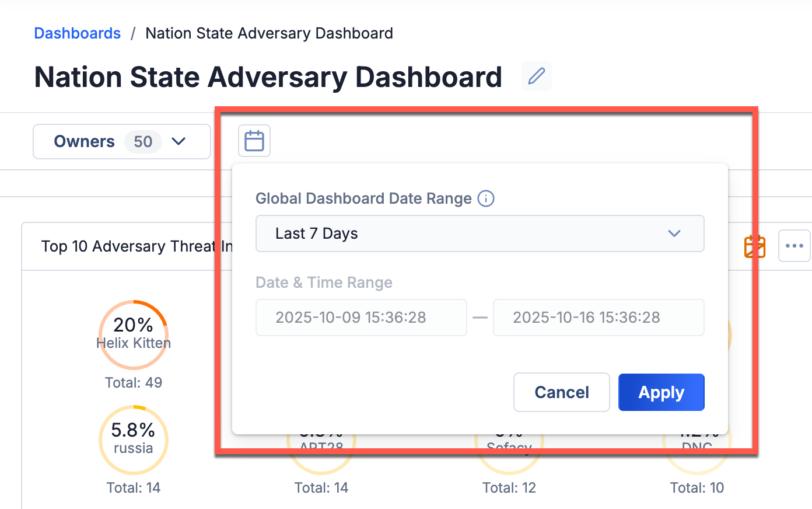Click the info icon beside Global Dashboard Date Range

tap(486, 198)
